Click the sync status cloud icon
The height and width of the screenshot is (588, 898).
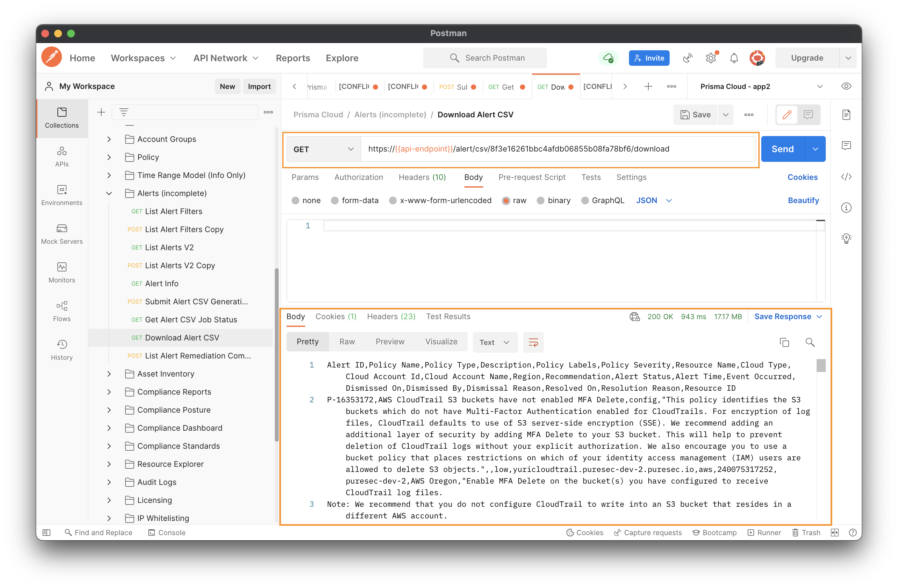[608, 58]
